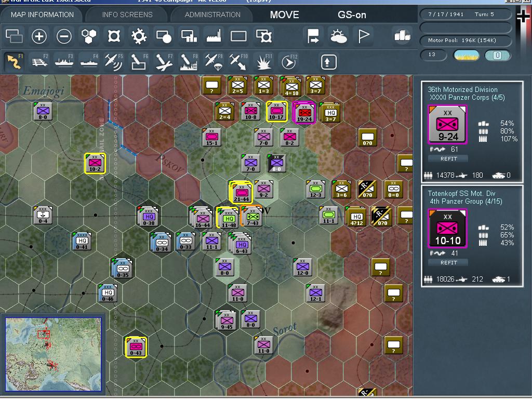Screen dimensions: 532x399
Task: Switch to the INFO SCREENS tab
Action: [x=127, y=15]
